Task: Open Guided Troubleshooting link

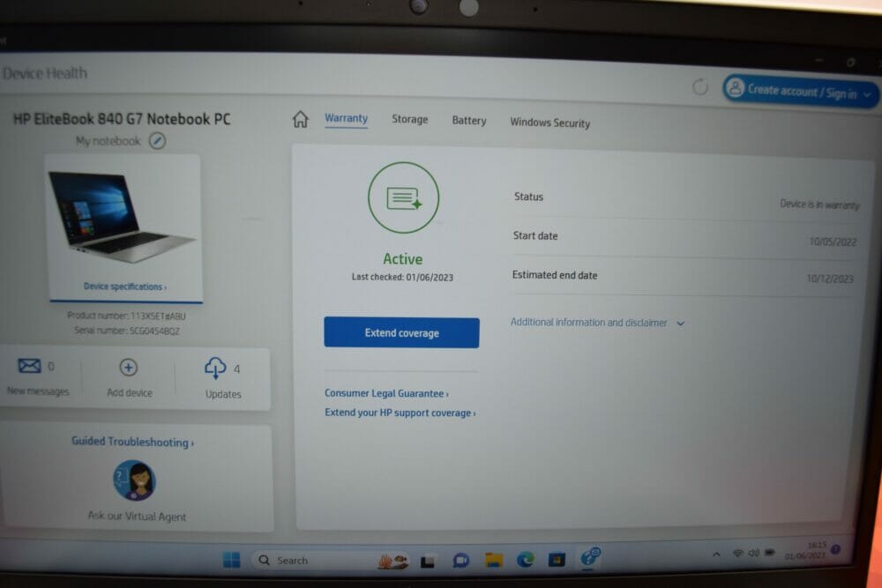Action: coord(133,442)
